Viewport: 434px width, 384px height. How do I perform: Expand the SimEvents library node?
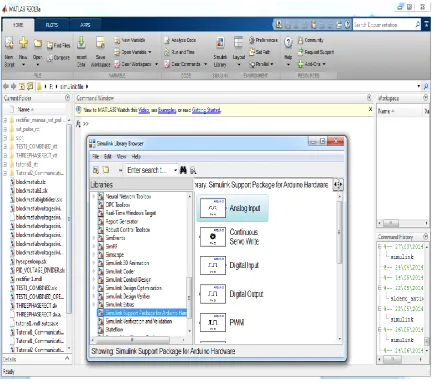click(94, 238)
